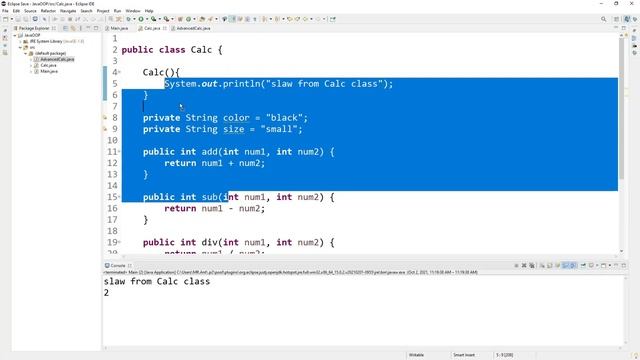
Task: Open the Edit menu
Action: tap(16, 11)
